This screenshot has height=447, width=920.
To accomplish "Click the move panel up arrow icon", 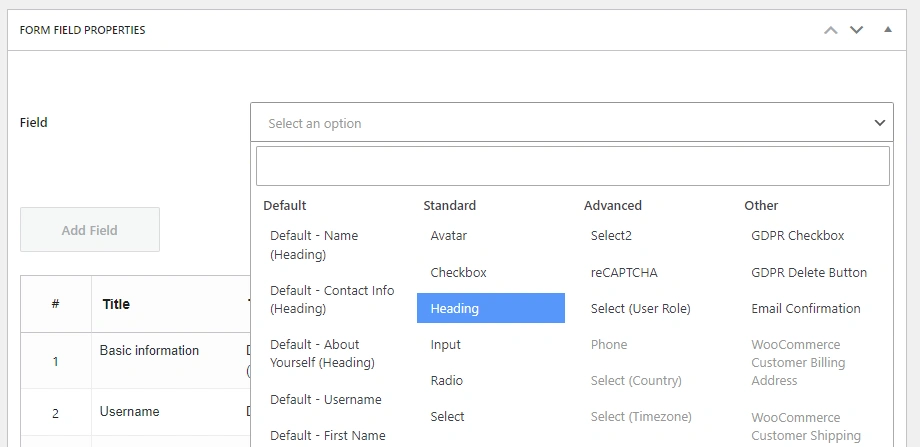I will [830, 30].
